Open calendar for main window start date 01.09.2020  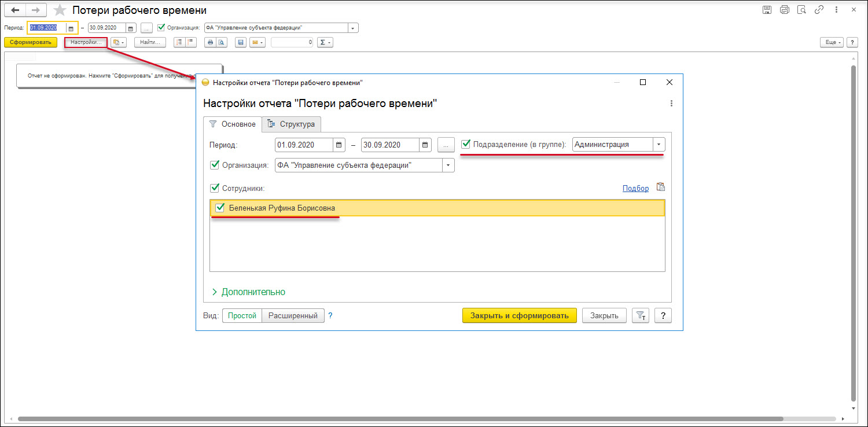coord(71,28)
